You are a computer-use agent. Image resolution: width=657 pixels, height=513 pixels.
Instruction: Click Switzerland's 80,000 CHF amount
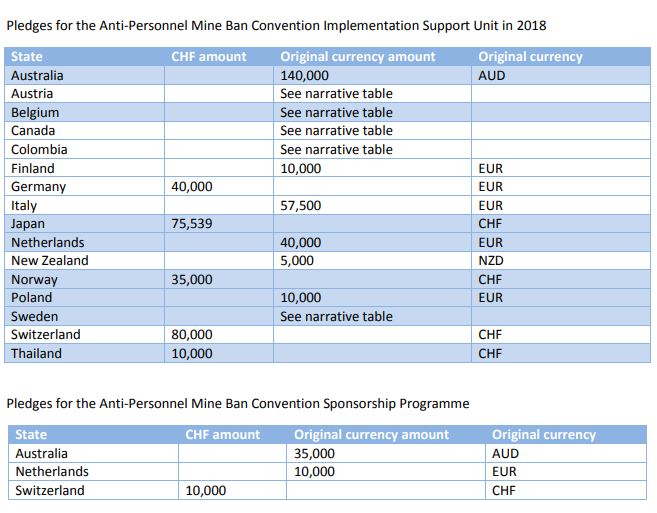tap(192, 335)
